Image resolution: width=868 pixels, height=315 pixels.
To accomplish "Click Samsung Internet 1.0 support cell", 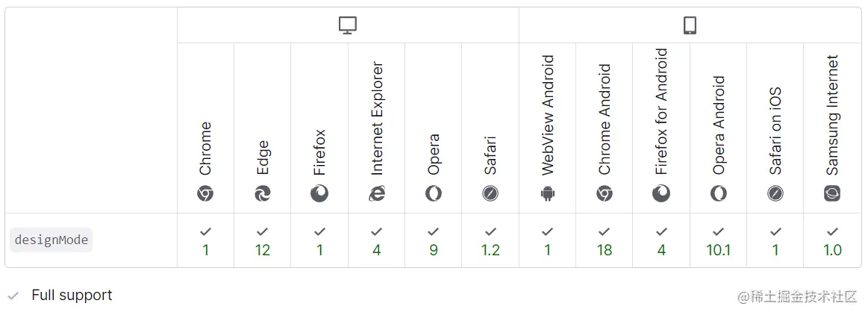I will (x=832, y=241).
